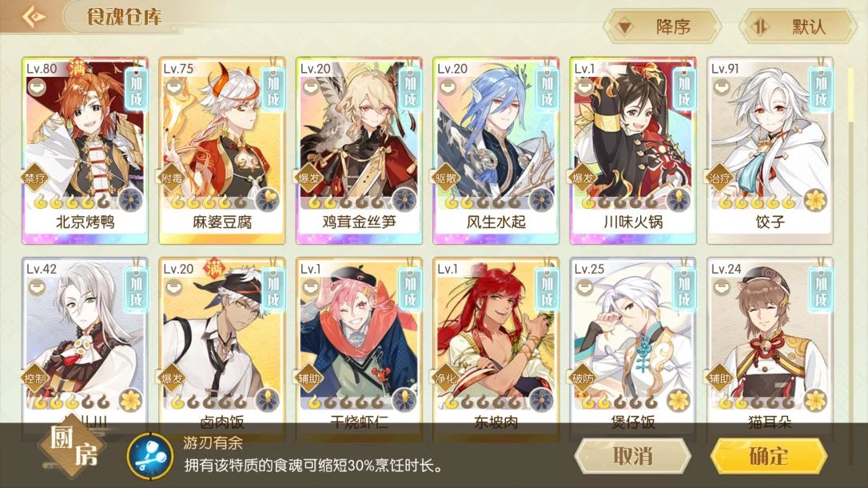Image resolution: width=868 pixels, height=488 pixels.
Task: Open the 默认 sorting dropdown
Action: [798, 26]
